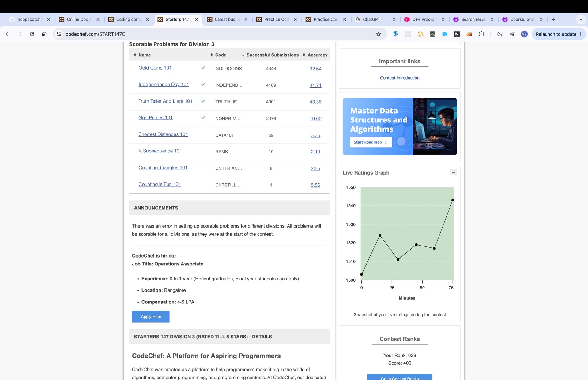Click the bookmark star in address bar
The image size is (588, 380).
click(x=379, y=34)
